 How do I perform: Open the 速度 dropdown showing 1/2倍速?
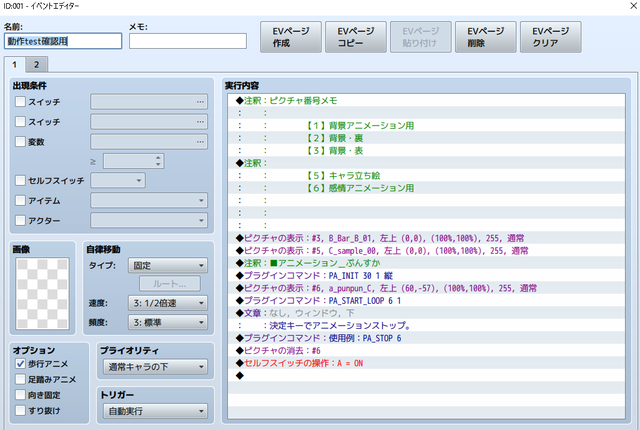168,303
